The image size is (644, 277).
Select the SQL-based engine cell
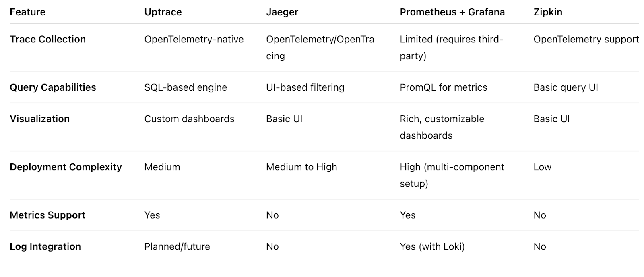pyautogui.click(x=186, y=87)
